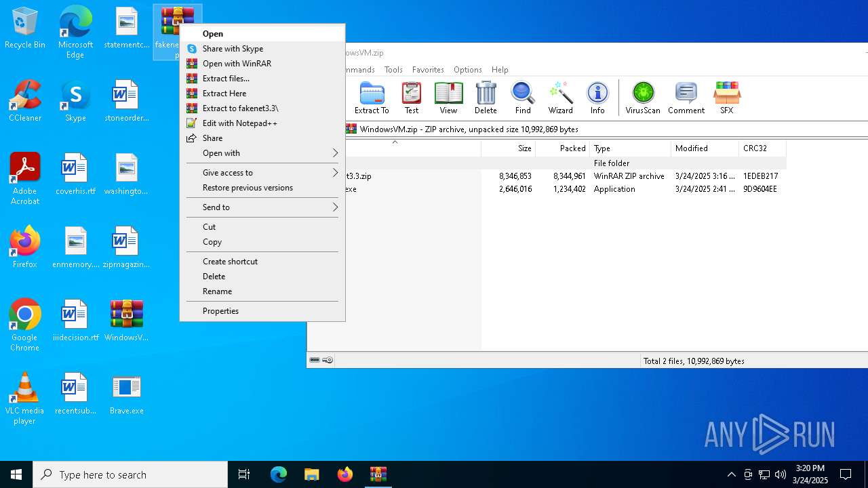Sort by the Modified column header

[705, 148]
